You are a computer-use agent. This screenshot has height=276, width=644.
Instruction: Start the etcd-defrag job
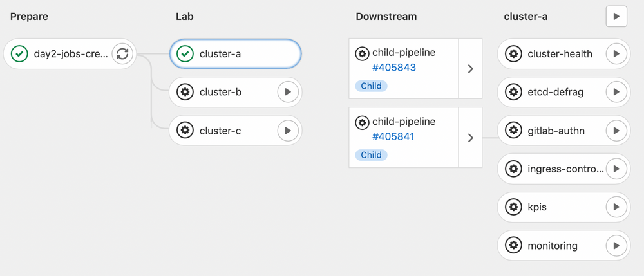click(x=616, y=92)
